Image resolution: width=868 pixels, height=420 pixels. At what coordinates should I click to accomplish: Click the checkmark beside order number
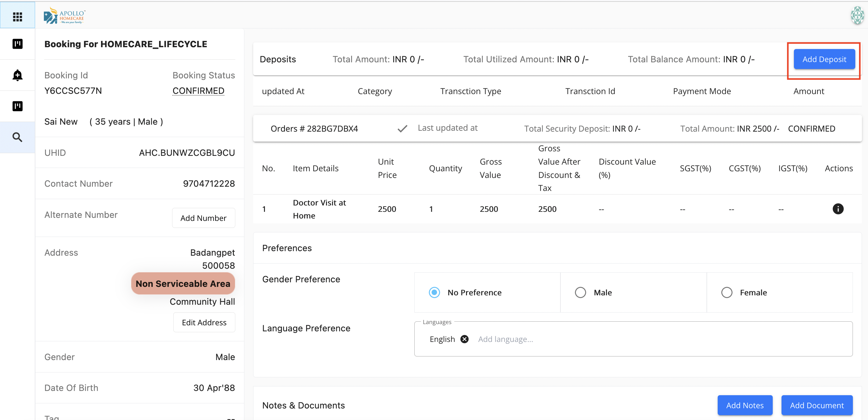pos(402,128)
